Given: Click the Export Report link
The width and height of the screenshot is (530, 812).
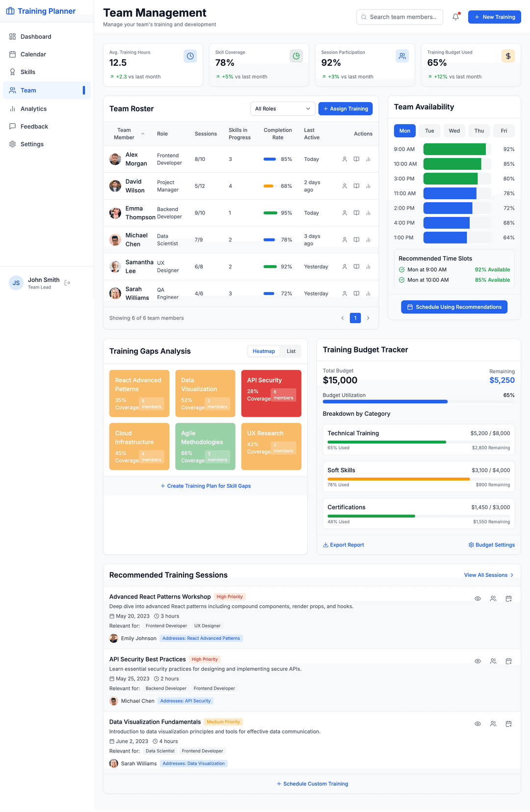Looking at the screenshot, I should [344, 545].
